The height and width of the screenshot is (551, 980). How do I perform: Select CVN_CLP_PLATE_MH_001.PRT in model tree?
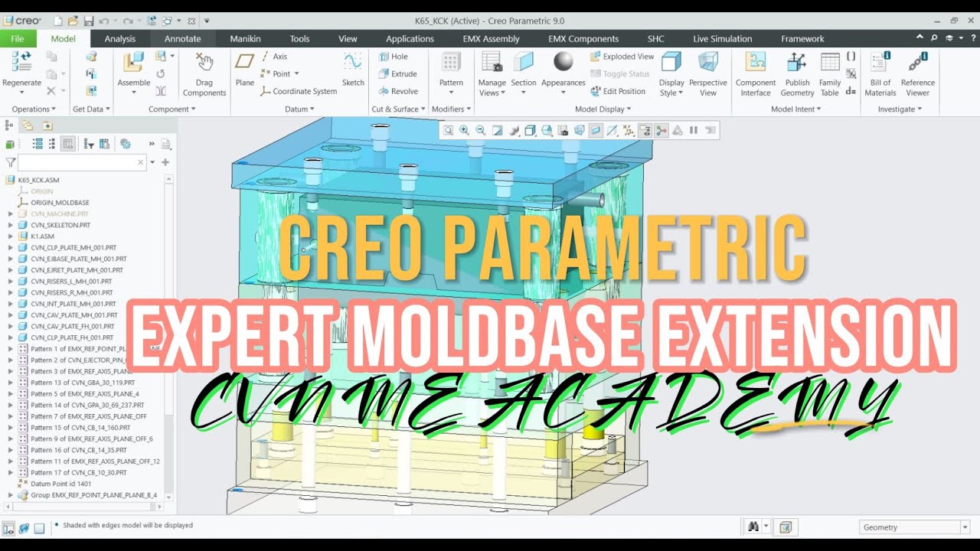pyautogui.click(x=73, y=247)
